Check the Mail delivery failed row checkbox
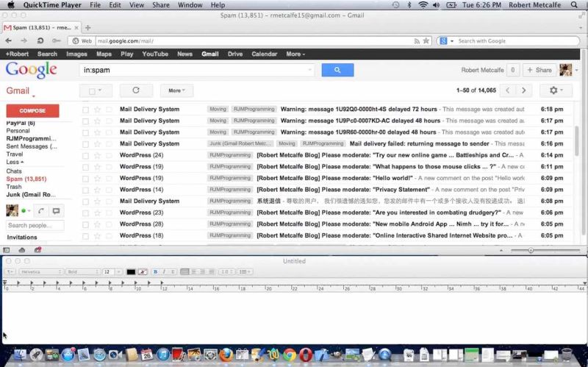 coord(85,144)
